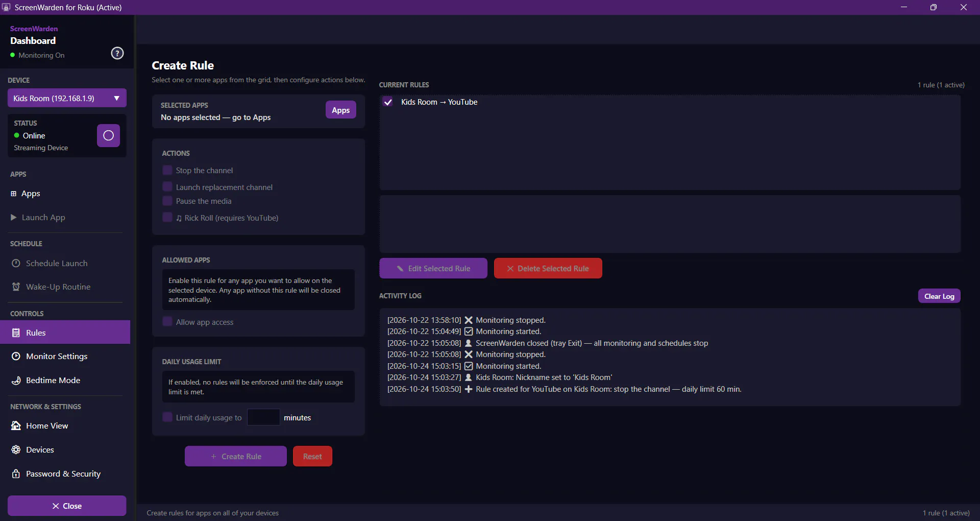Screen dimensions: 980x521
Task: Click Delete Selected Rule button
Action: click(x=548, y=268)
